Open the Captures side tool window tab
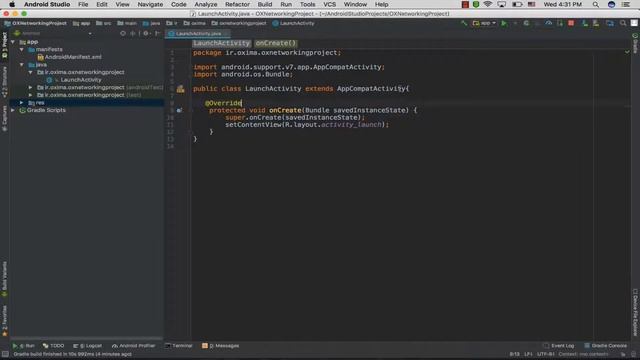Image resolution: width=640 pixels, height=360 pixels. [x=4, y=118]
